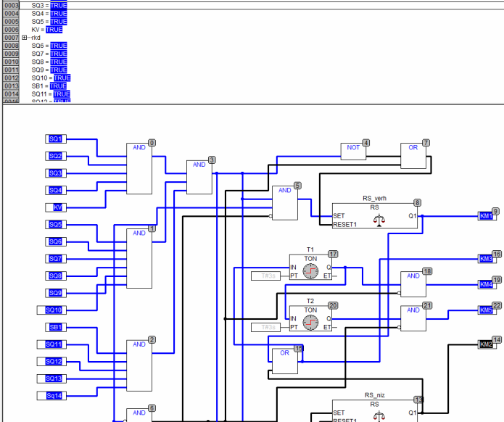Click the T2 timer instance name
This screenshot has height=422, width=504.
pyautogui.click(x=310, y=301)
